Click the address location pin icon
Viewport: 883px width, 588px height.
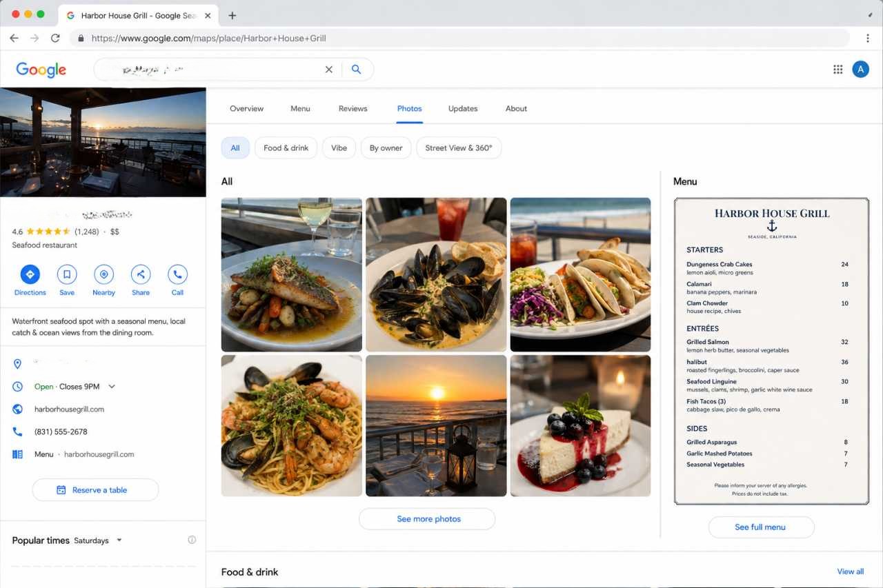click(x=18, y=363)
